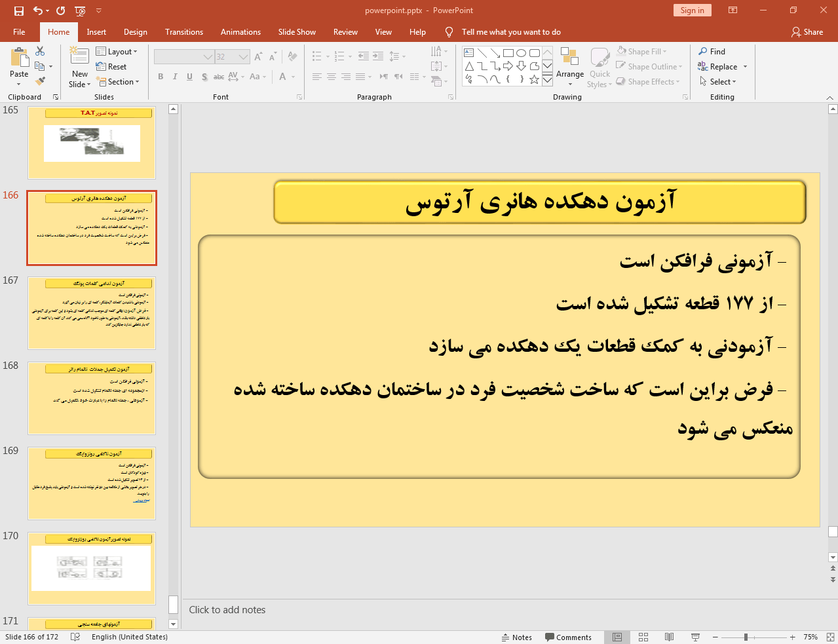
Task: Decrease paragraph indent level icon
Action: coord(364,56)
